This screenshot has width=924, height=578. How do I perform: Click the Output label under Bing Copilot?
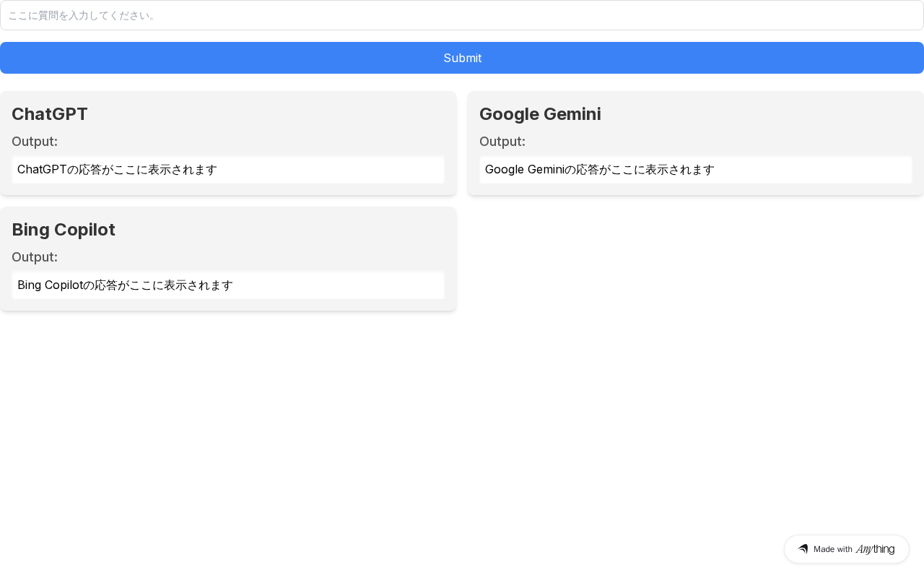click(x=35, y=257)
